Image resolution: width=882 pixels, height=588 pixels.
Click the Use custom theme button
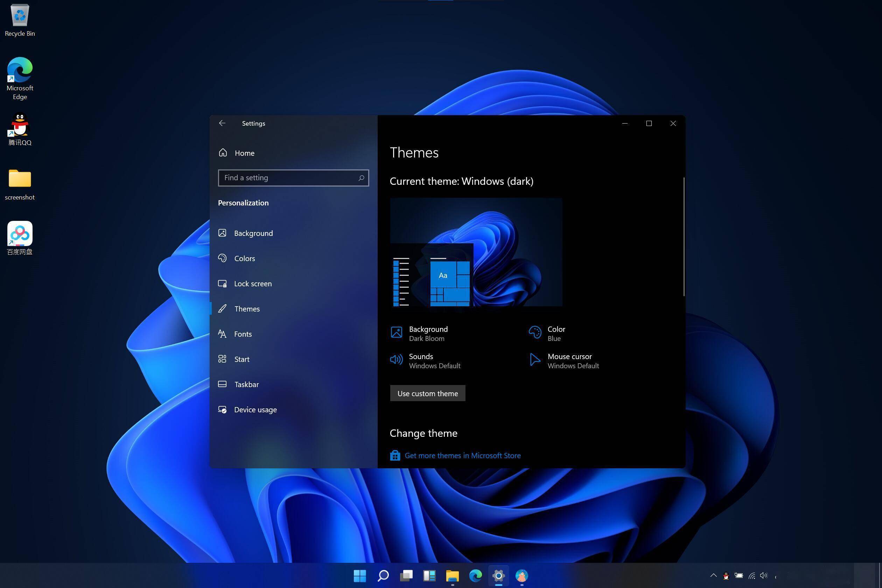[427, 393]
